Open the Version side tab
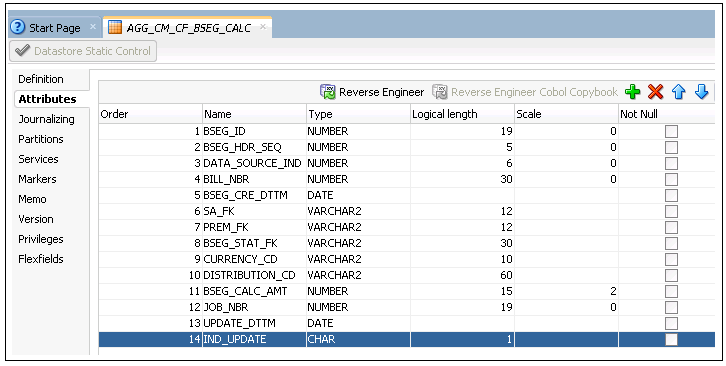 point(36,219)
